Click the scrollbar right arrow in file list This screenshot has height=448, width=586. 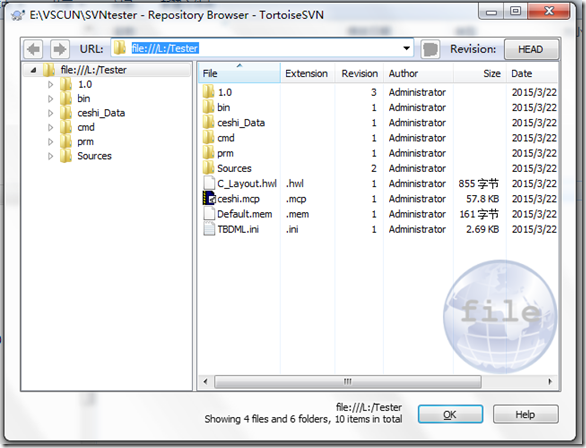tap(550, 381)
